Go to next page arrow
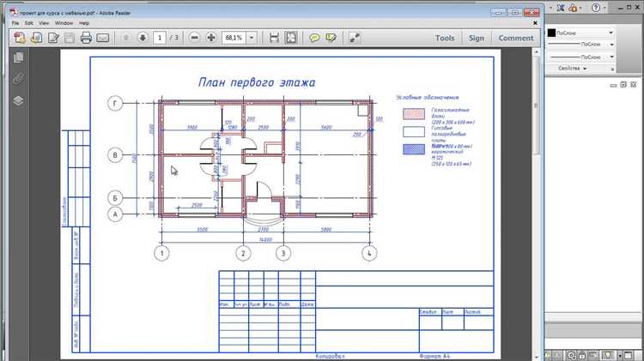 coord(143,38)
